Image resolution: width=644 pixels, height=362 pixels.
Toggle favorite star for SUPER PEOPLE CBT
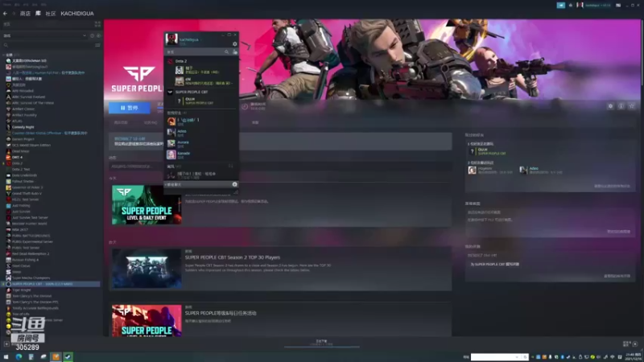pos(632,106)
